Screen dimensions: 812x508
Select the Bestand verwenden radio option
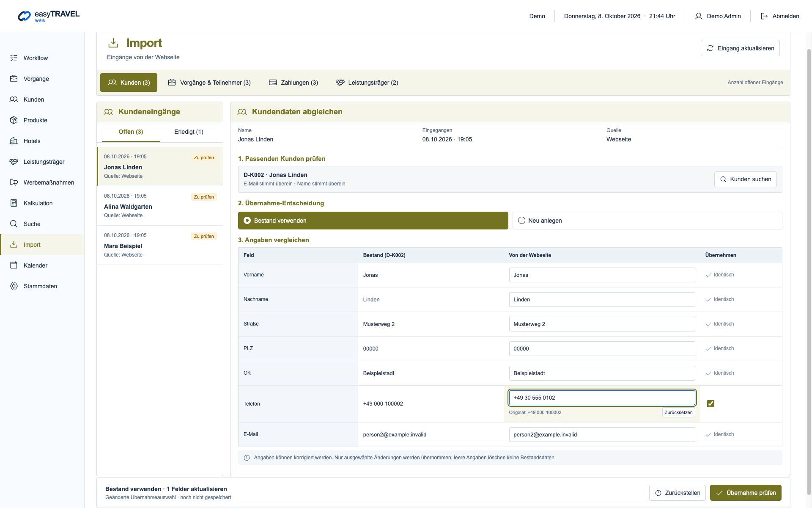coord(373,221)
